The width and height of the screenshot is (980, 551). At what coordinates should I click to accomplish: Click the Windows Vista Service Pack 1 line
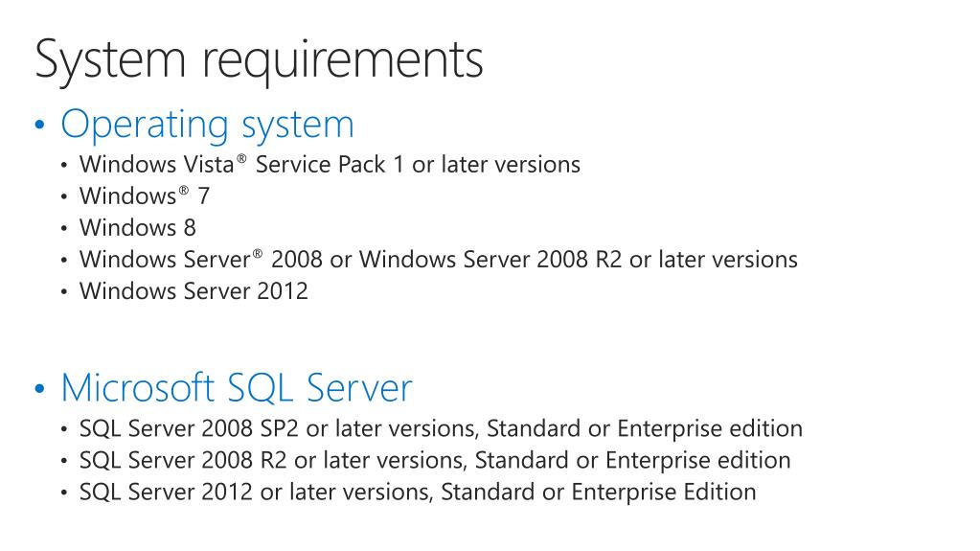tap(330, 165)
